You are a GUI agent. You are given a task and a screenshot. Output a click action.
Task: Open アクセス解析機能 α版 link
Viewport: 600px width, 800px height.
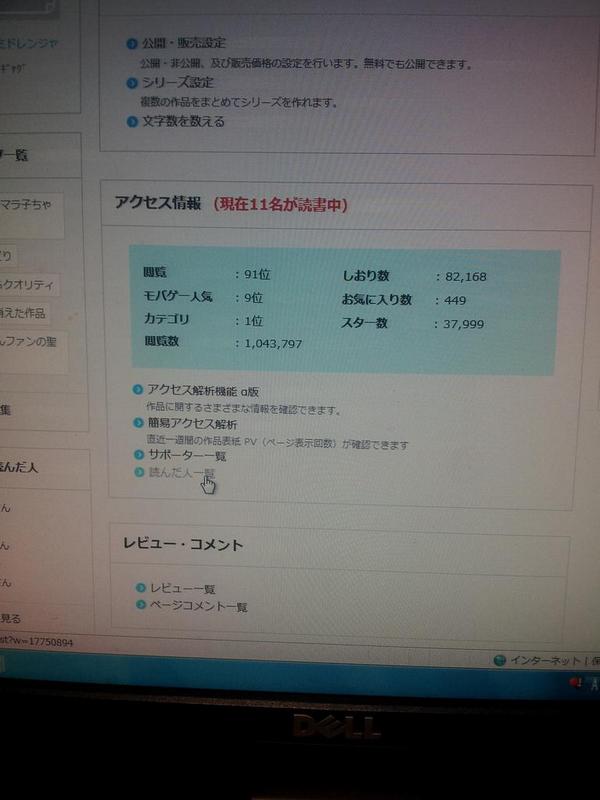[203, 391]
